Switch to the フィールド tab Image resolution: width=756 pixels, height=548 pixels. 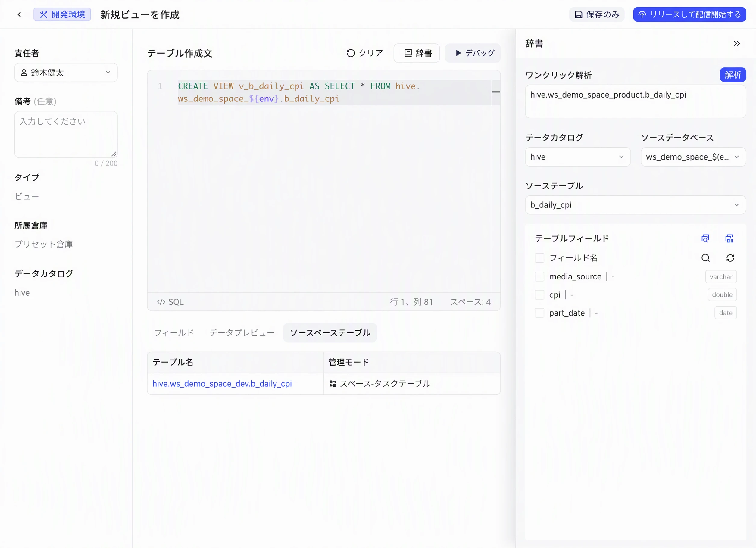174,332
